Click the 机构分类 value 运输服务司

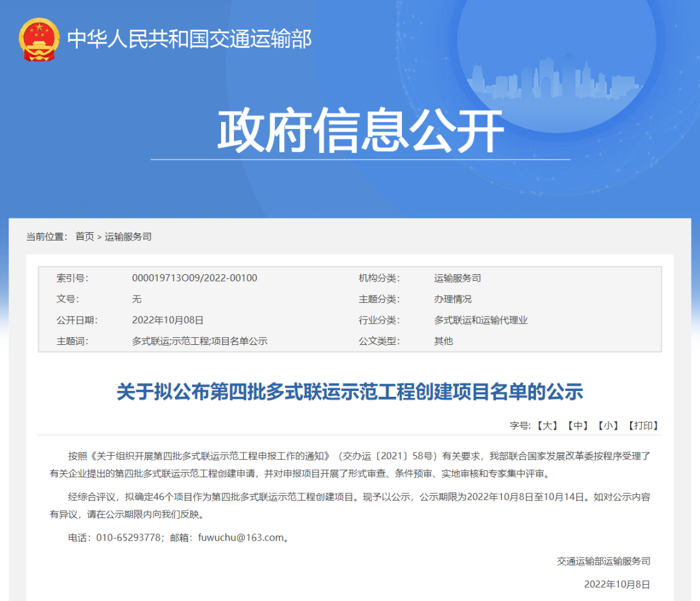tap(458, 278)
